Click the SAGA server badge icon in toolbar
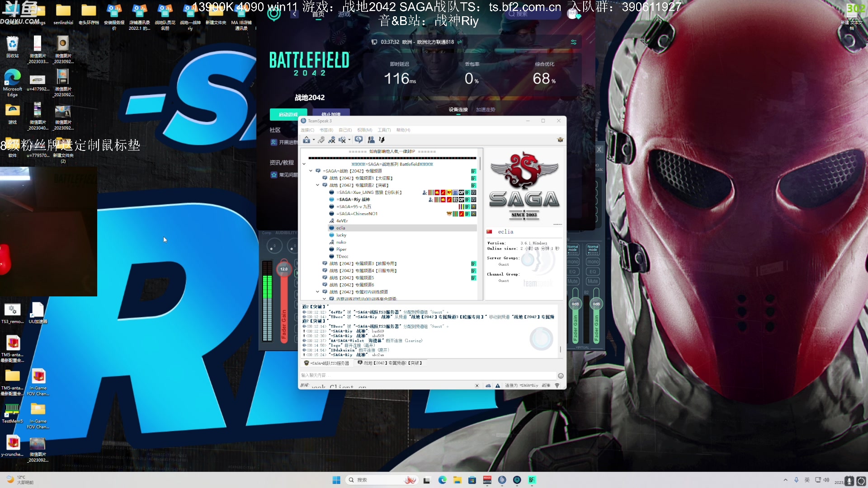Viewport: 868px width, 488px height. (560, 140)
